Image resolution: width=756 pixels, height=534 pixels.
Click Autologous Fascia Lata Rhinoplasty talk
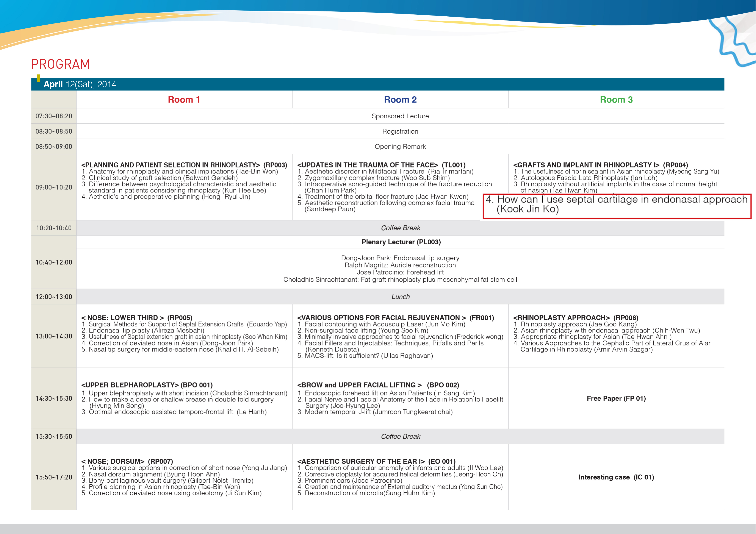[585, 178]
